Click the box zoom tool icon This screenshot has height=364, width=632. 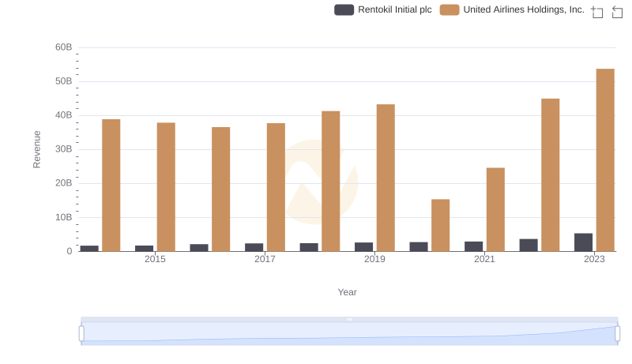(597, 12)
